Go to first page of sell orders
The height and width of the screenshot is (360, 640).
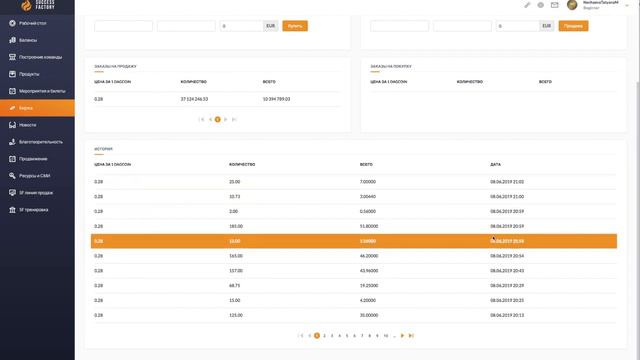(x=201, y=119)
